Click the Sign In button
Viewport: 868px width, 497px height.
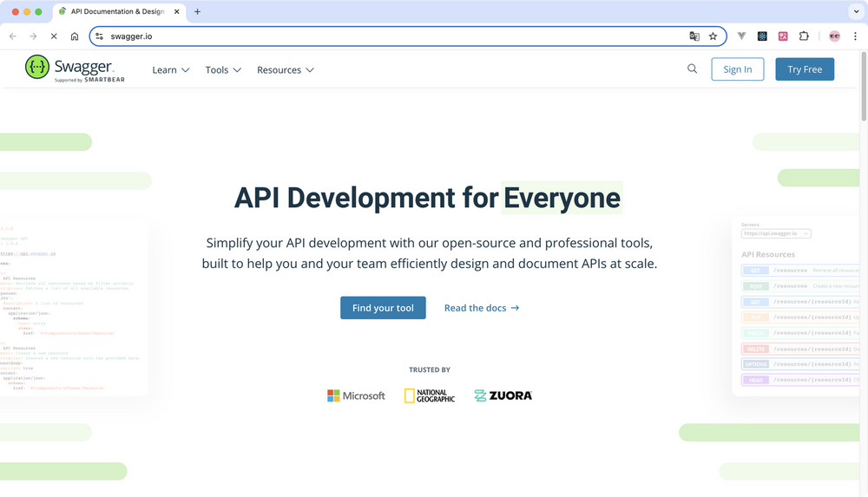(737, 69)
